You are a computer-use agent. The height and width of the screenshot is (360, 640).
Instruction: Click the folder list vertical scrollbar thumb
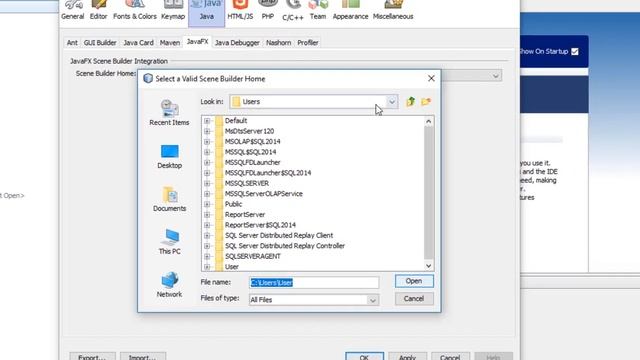[429, 192]
